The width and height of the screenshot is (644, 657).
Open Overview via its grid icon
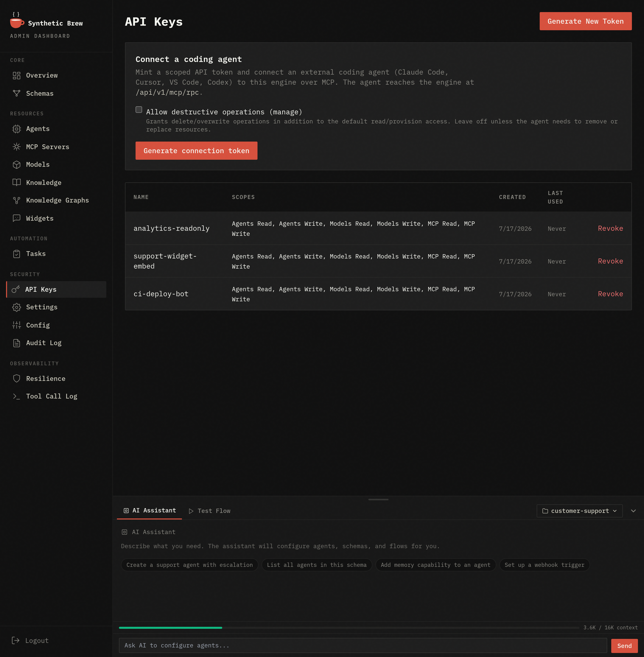(16, 75)
